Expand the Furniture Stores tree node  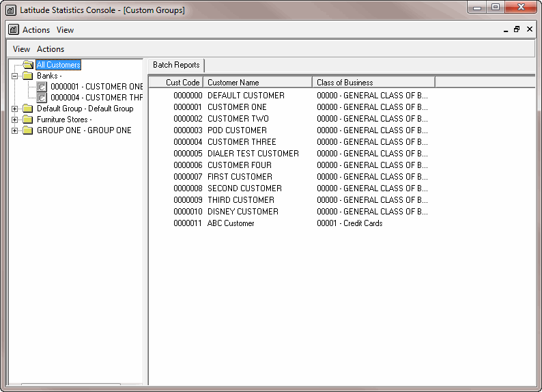click(x=14, y=120)
